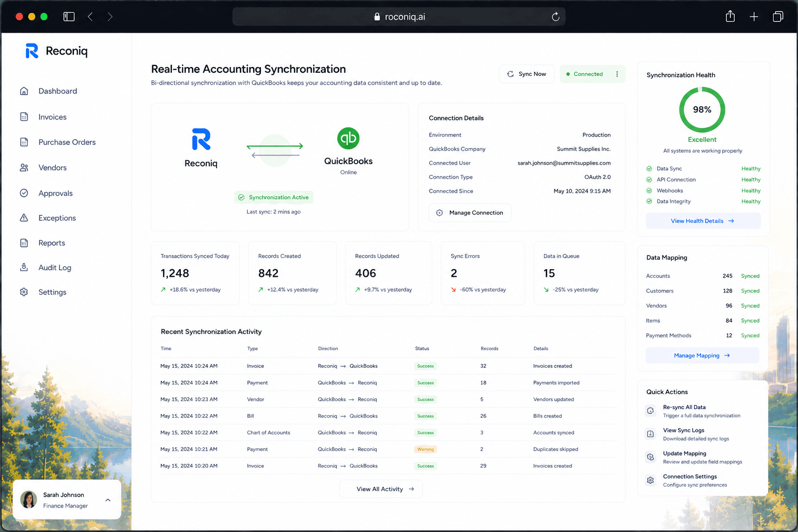Click the Update Mapping icon

click(x=650, y=457)
